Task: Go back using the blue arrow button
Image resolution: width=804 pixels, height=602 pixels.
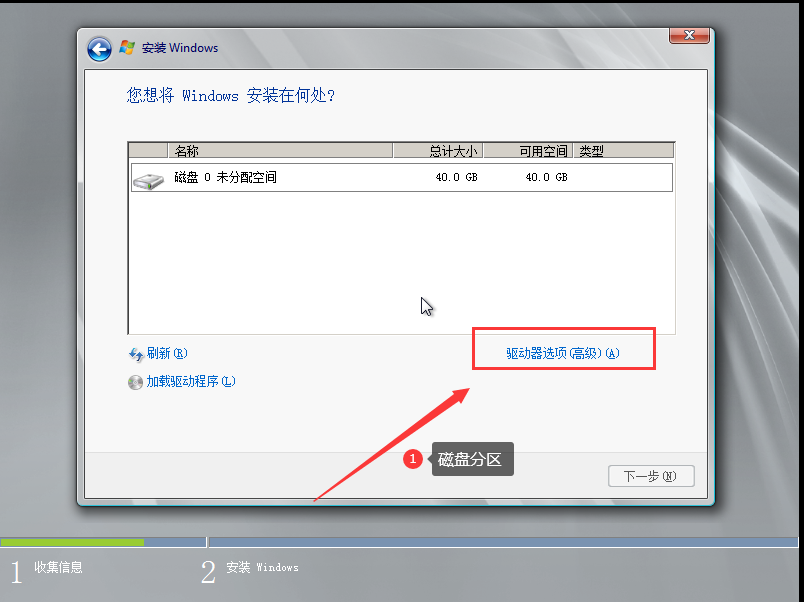Action: click(x=99, y=50)
